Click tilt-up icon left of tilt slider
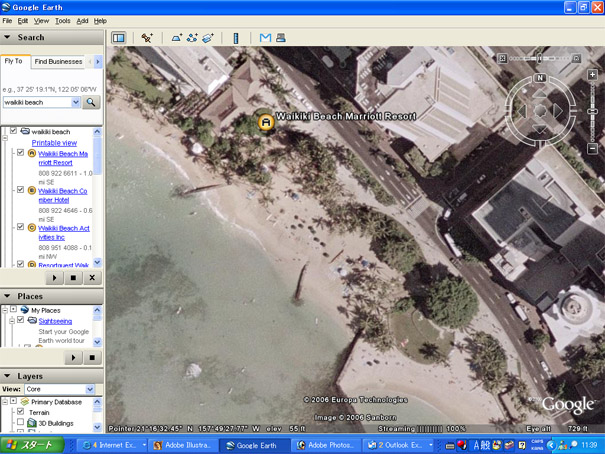 502,58
